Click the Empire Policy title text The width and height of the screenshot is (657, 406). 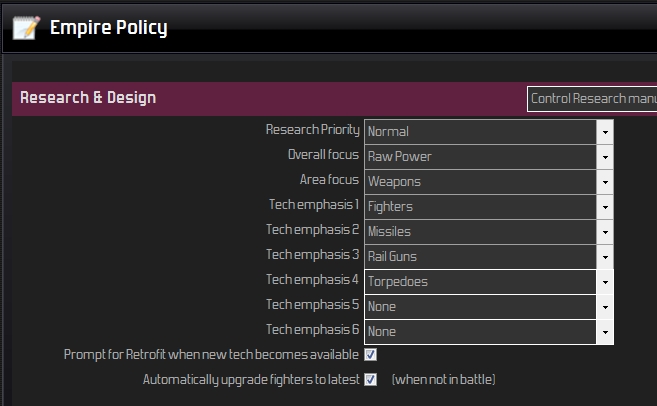(108, 28)
